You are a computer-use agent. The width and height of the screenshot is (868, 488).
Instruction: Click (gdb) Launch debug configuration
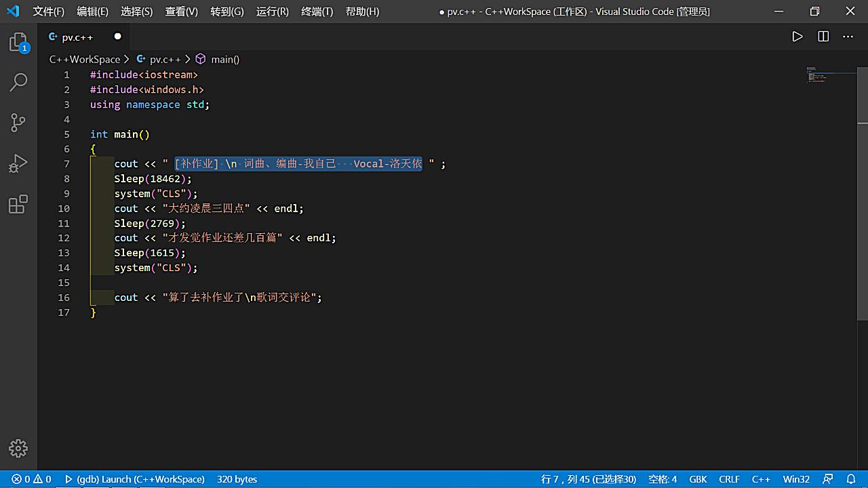134,479
